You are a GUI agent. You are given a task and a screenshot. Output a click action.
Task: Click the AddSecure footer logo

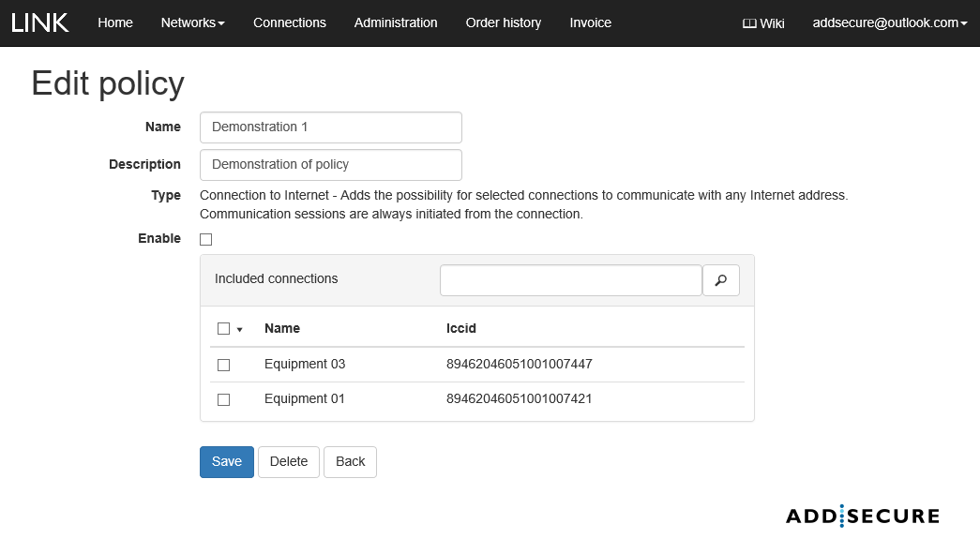tap(862, 516)
